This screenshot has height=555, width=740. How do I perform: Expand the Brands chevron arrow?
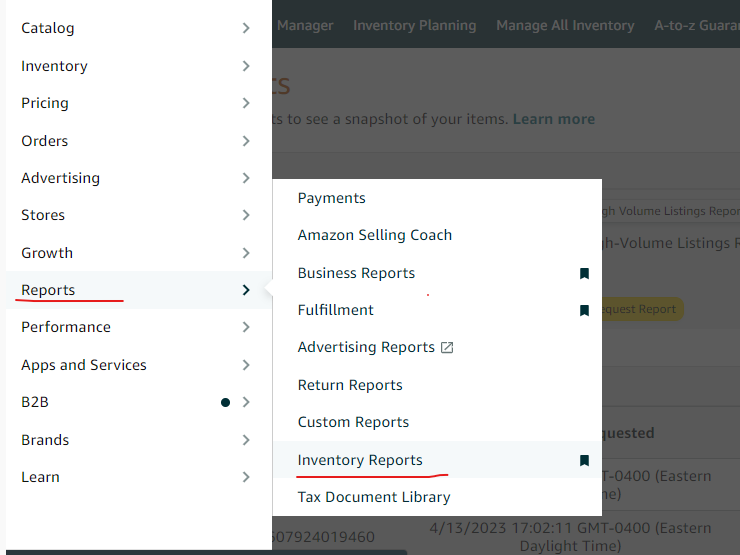click(246, 440)
